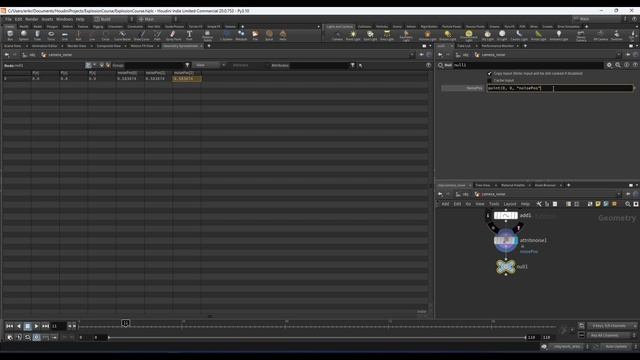Open the keys channels dropdown near timeline
This screenshot has width=640, height=360.
(x=611, y=326)
